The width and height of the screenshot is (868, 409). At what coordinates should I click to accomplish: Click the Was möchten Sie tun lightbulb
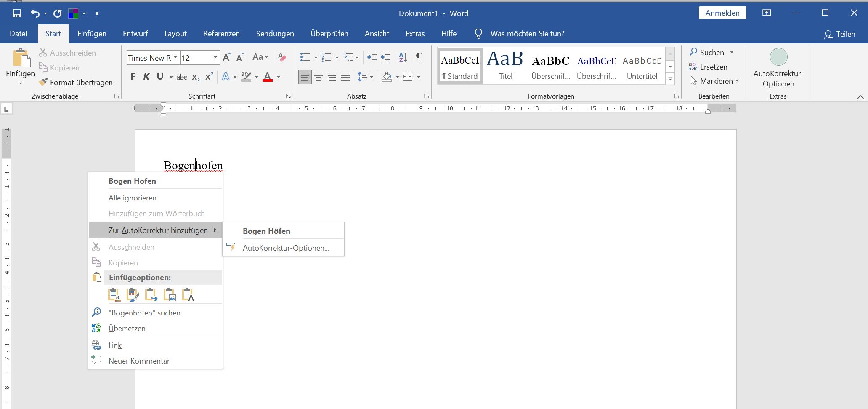tap(478, 34)
